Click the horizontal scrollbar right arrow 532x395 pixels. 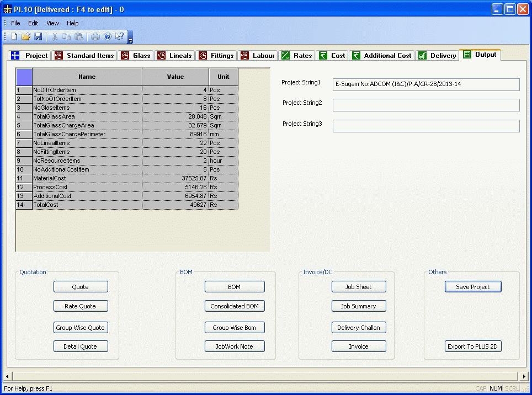524,376
